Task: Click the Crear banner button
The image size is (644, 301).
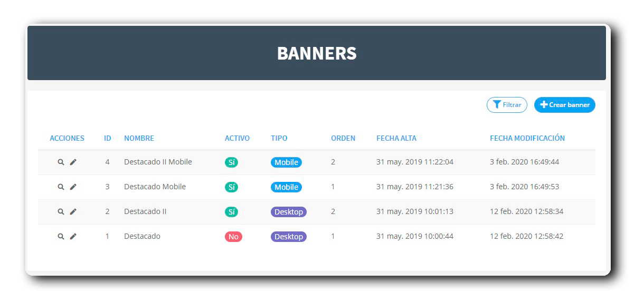Action: tap(565, 105)
